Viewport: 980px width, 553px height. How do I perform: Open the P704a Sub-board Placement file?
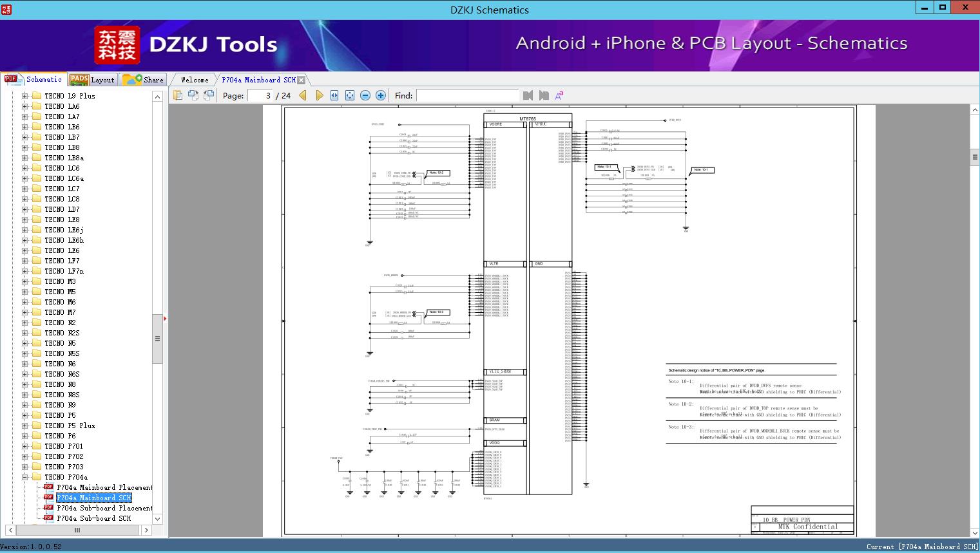[104, 508]
